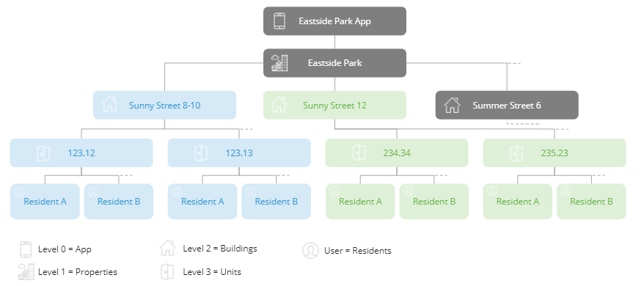
Task: Select the Summer Street 6 building node
Action: [x=507, y=105]
